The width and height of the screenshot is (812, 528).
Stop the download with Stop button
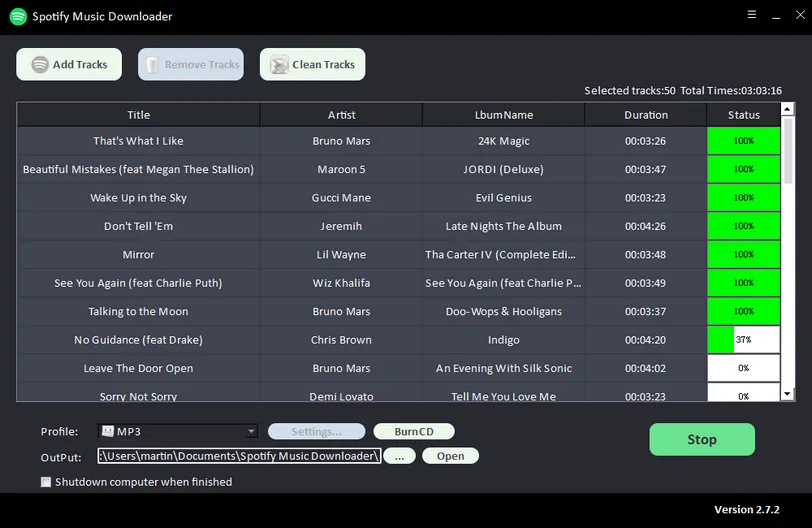coord(702,439)
